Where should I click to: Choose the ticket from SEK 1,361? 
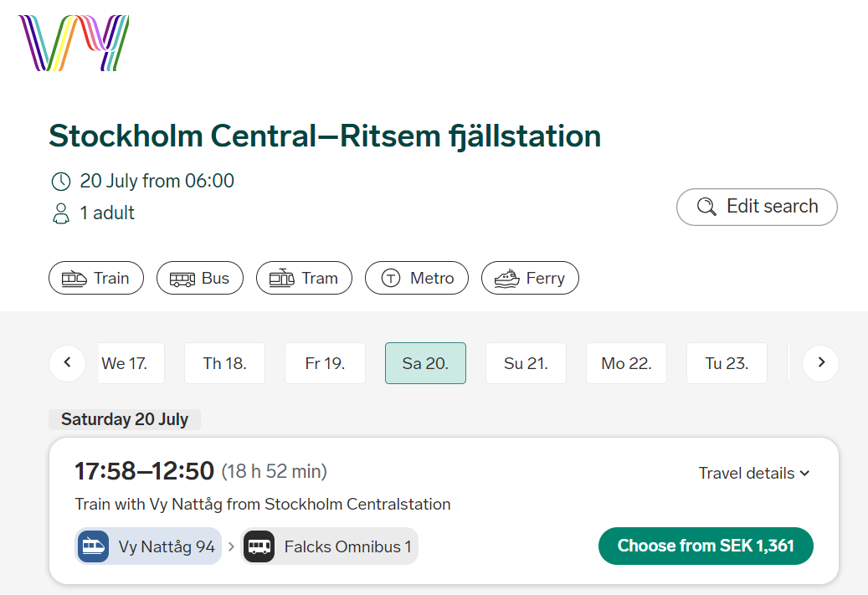[706, 546]
